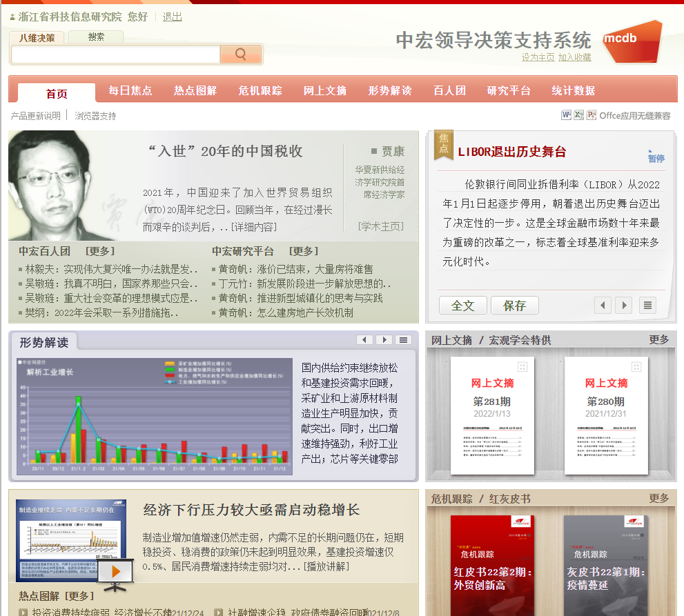Expand 更多 for 网上文摘 section
The image size is (684, 616).
tap(658, 339)
